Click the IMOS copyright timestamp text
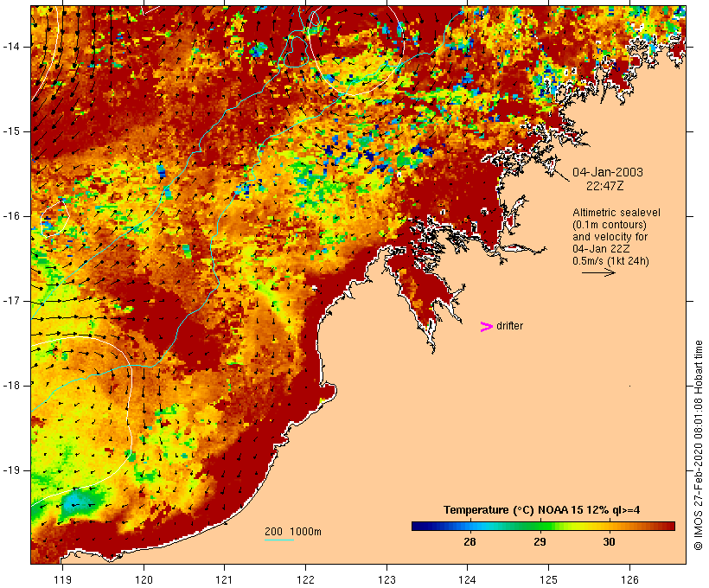 698,445
